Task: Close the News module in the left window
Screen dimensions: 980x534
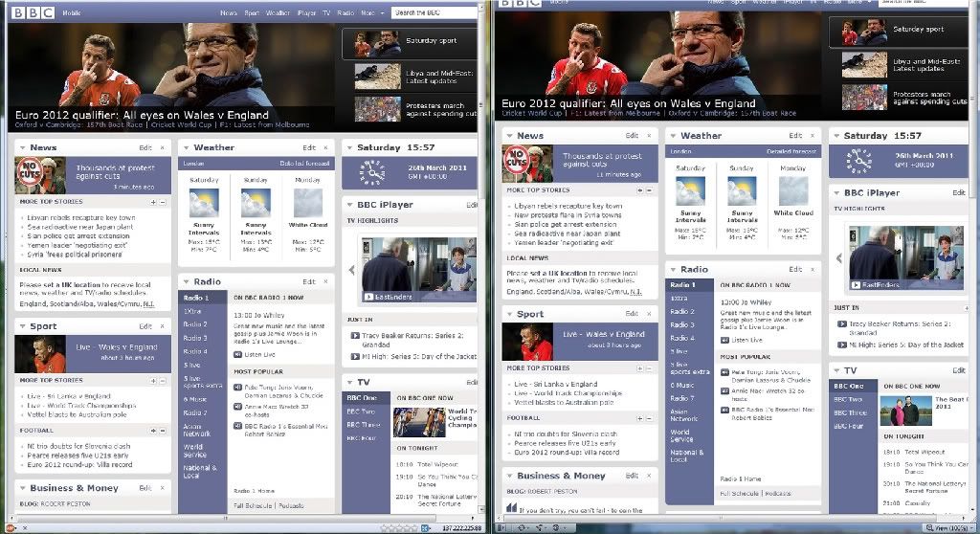Action: tap(163, 148)
